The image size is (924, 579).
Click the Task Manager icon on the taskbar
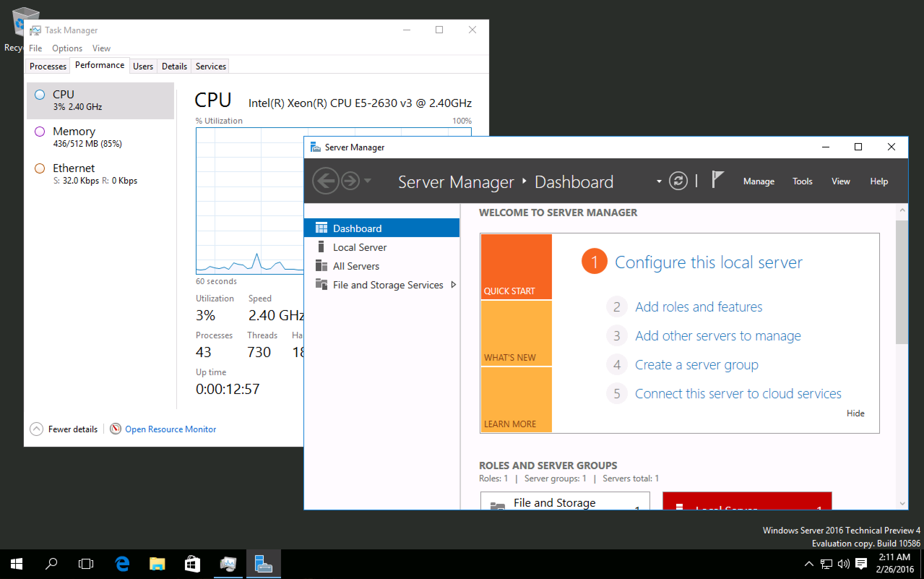pyautogui.click(x=228, y=563)
